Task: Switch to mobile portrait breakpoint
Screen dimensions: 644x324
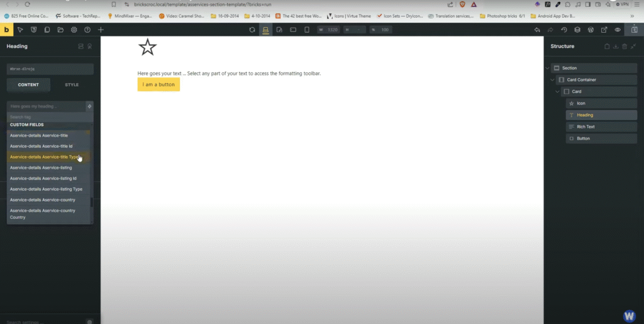Action: (307, 30)
